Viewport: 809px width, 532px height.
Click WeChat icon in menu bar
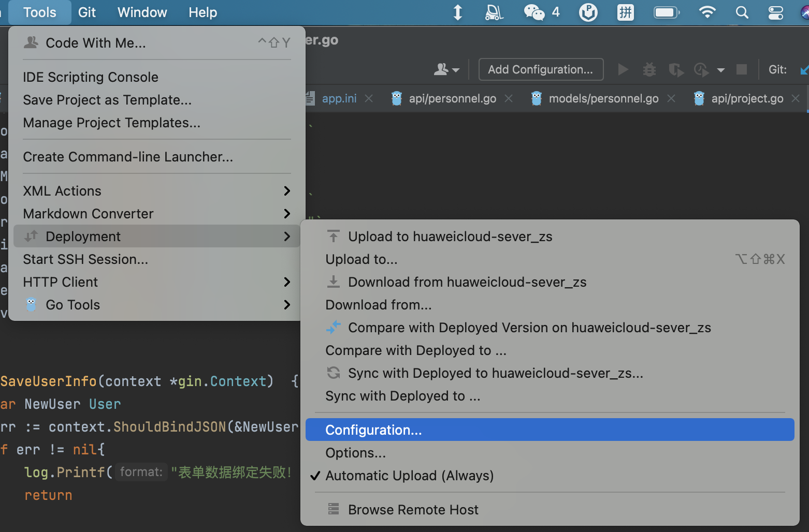[534, 12]
